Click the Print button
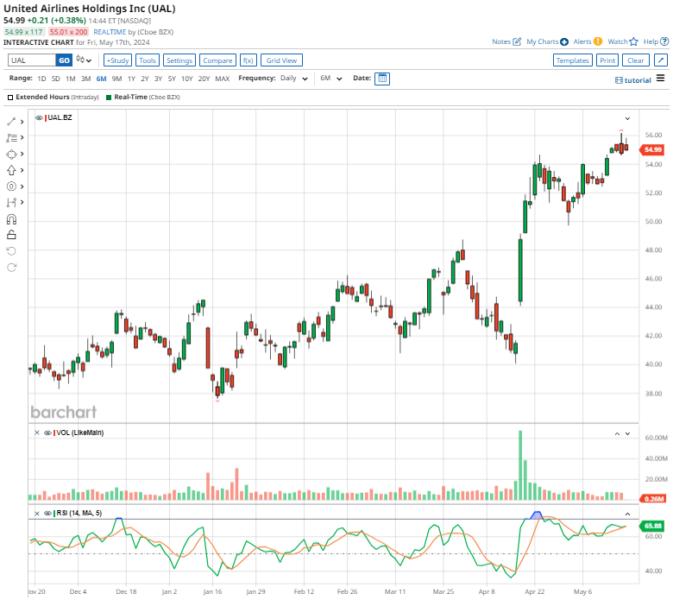673x600 pixels. 607,60
